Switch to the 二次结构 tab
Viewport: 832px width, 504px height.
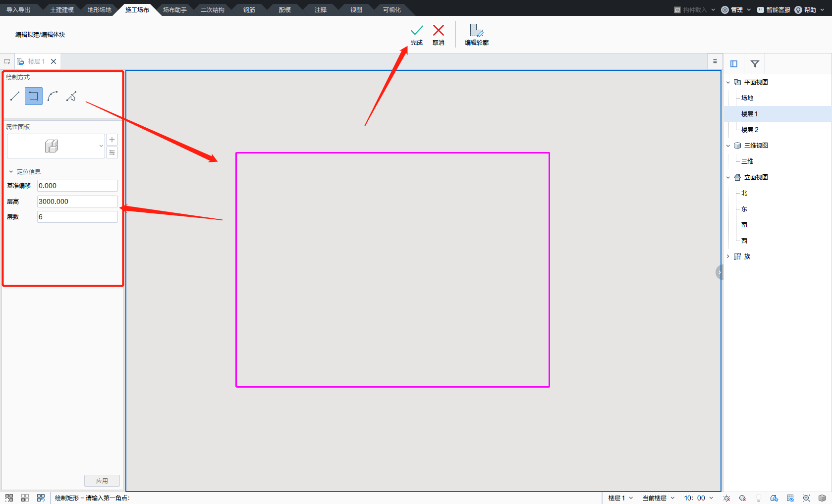[x=213, y=10]
